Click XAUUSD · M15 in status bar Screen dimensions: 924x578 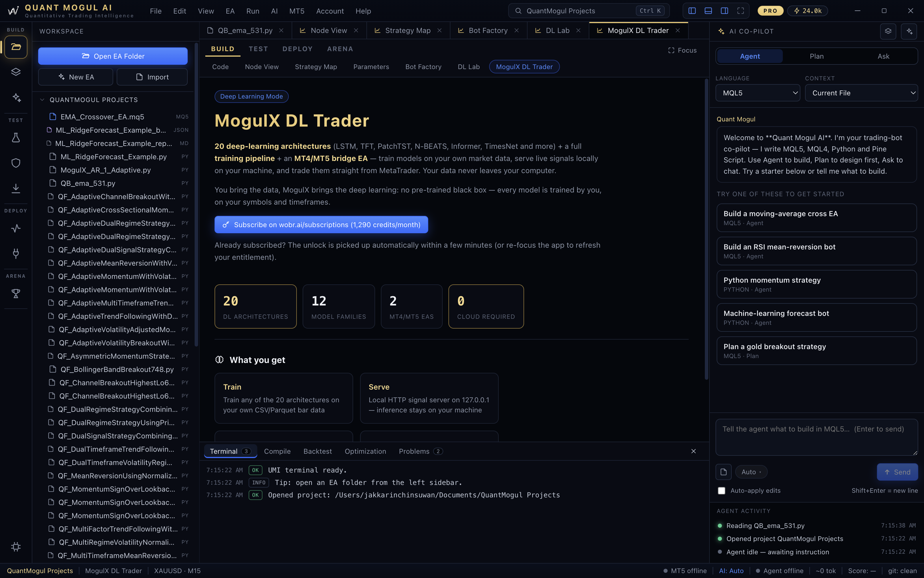point(177,571)
